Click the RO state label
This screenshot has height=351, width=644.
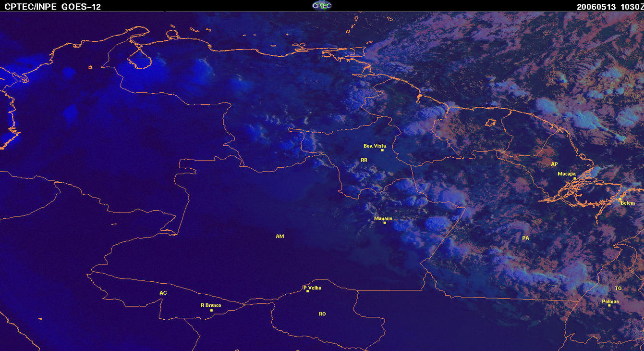pyautogui.click(x=322, y=314)
